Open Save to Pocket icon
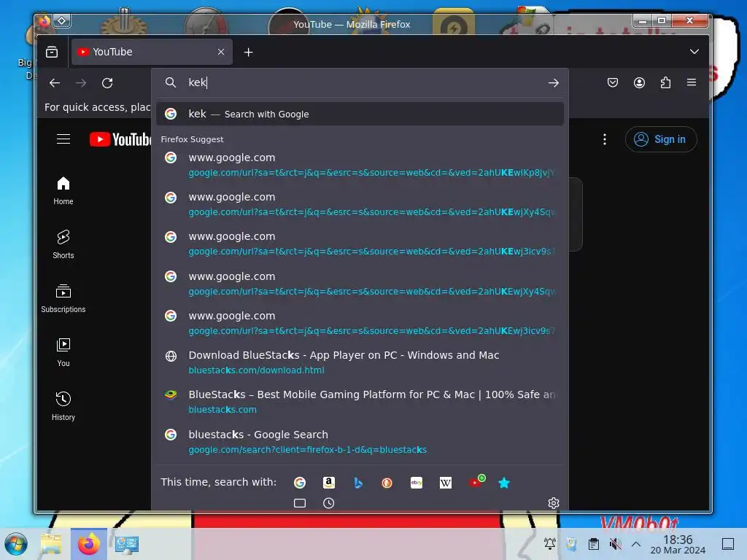 [x=613, y=83]
